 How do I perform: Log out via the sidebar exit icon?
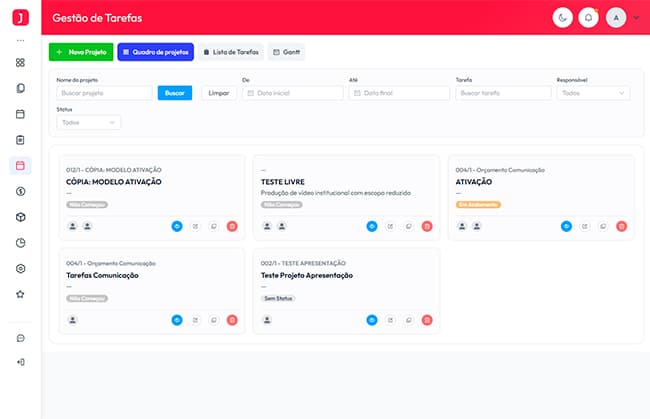coord(20,362)
